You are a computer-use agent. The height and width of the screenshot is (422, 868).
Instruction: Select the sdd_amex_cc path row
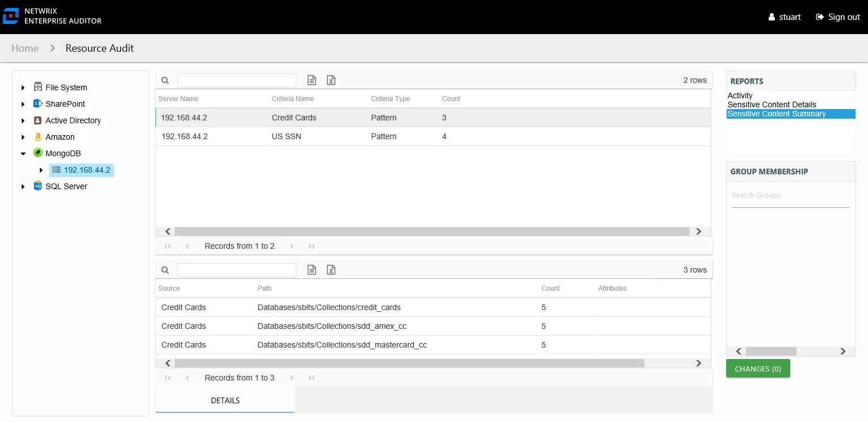[433, 326]
